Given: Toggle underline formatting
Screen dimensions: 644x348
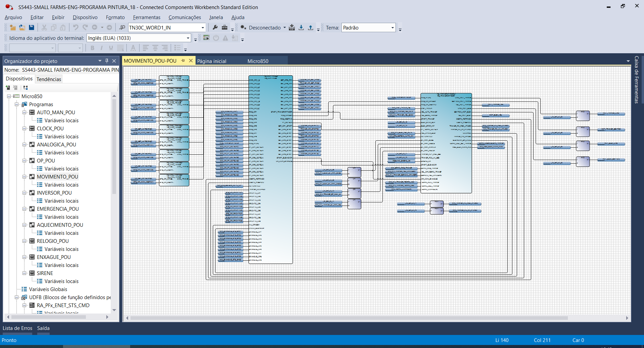Looking at the screenshot, I should (111, 48).
